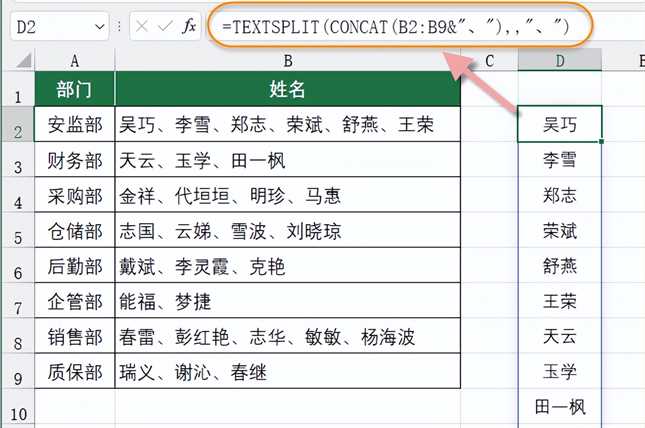Viewport: 645px width, 428px height.
Task: Select the 安监部 department cell
Action: (x=75, y=125)
